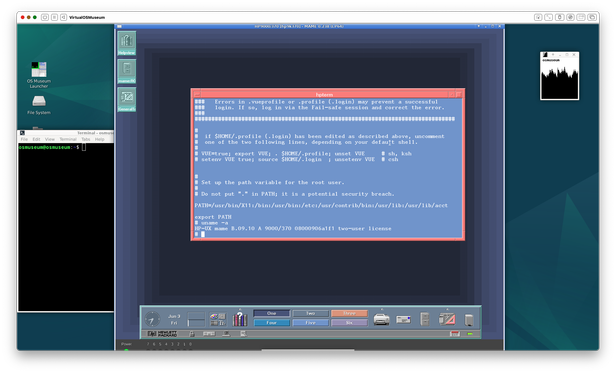
Task: Click the second toolbar icon left of VirtualOSMuseum title
Action: [54, 17]
